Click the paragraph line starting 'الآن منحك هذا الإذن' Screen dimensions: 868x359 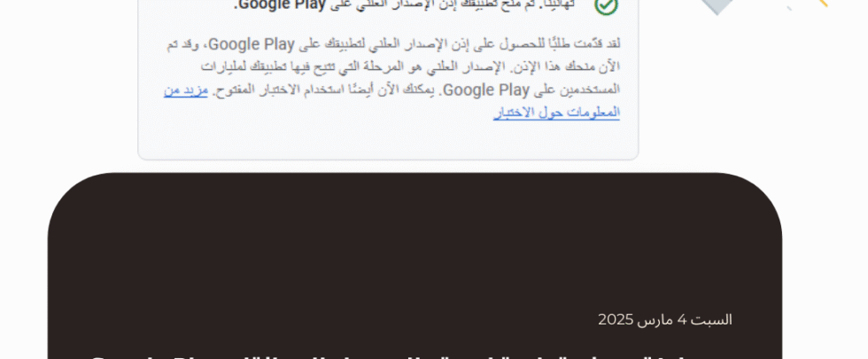[x=410, y=66]
